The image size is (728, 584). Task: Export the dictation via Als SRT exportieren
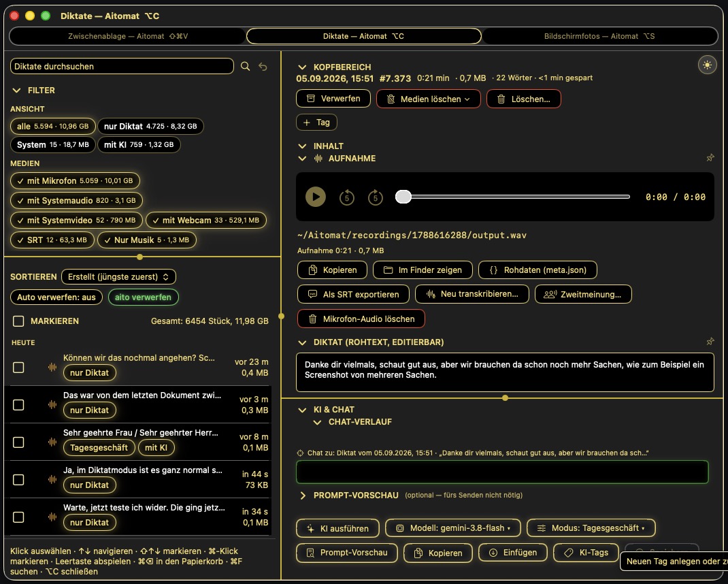pyautogui.click(x=353, y=294)
